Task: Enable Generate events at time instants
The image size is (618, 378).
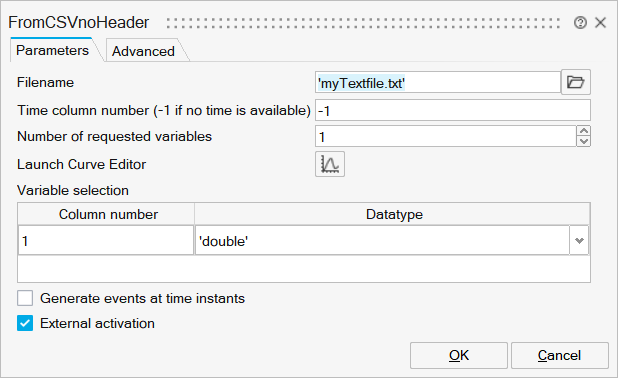Action: tap(25, 298)
